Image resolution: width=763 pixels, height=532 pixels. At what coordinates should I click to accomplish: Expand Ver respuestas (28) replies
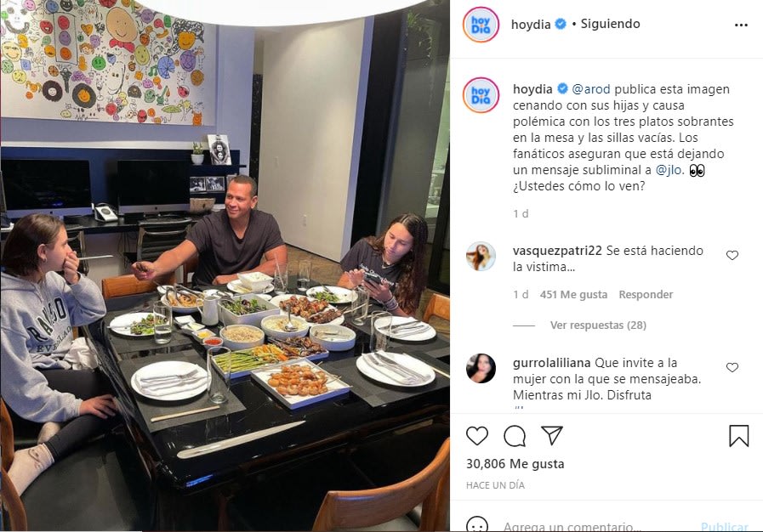click(x=598, y=325)
